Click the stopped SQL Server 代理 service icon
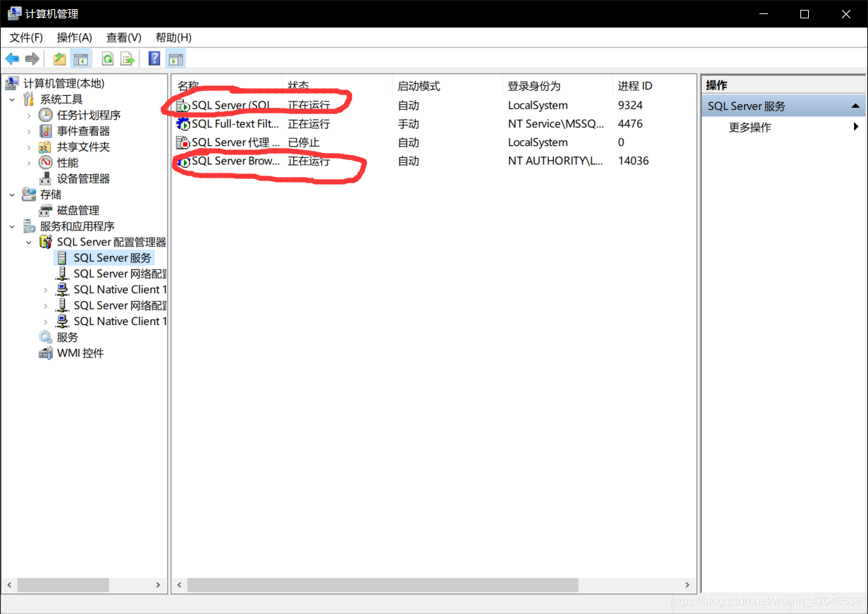 click(183, 142)
